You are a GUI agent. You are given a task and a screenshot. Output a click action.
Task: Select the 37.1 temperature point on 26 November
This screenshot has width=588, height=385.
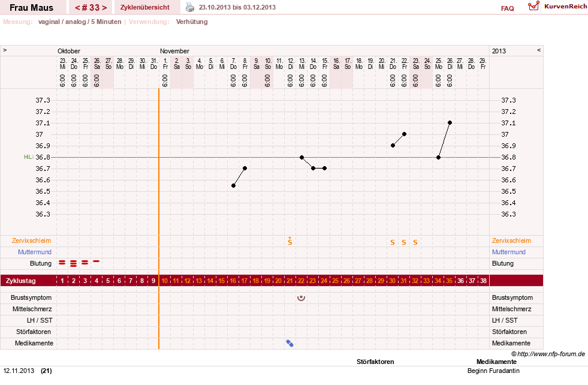point(450,123)
